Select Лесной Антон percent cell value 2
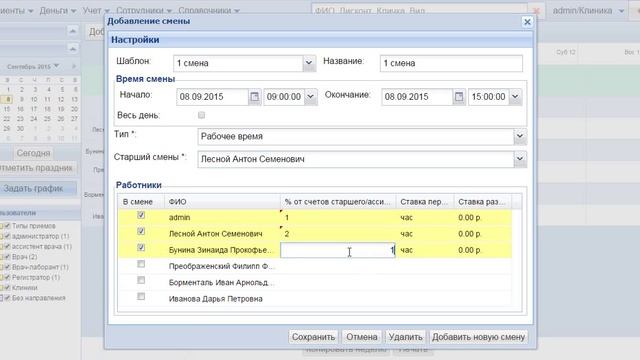 (338, 234)
